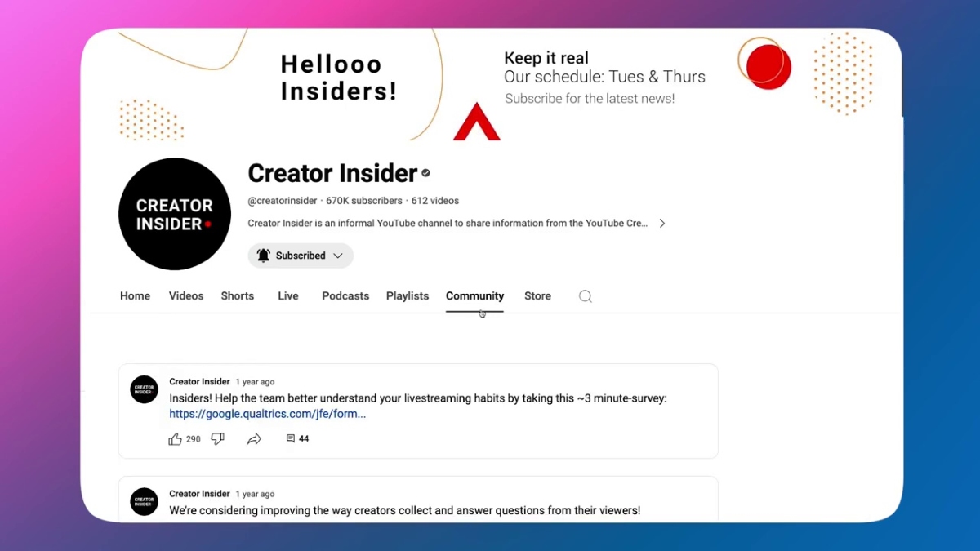Viewport: 980px width, 551px height.
Task: Open the Store tab
Action: point(537,296)
